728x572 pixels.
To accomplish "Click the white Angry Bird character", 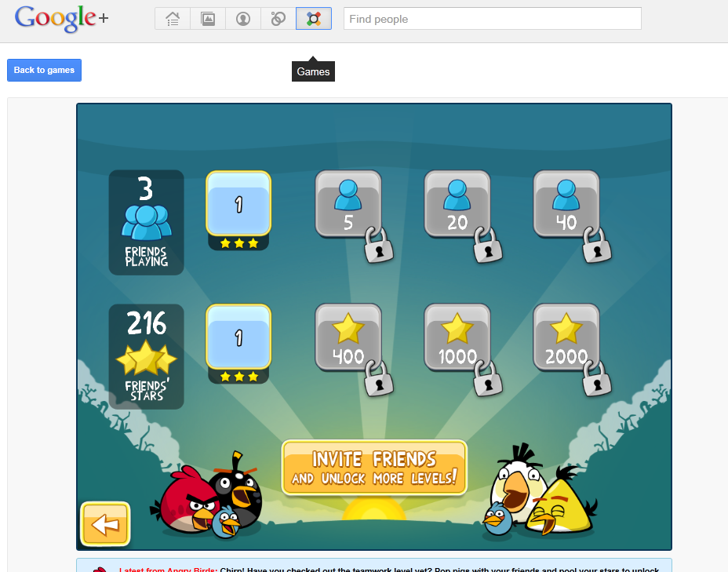I will [518, 483].
